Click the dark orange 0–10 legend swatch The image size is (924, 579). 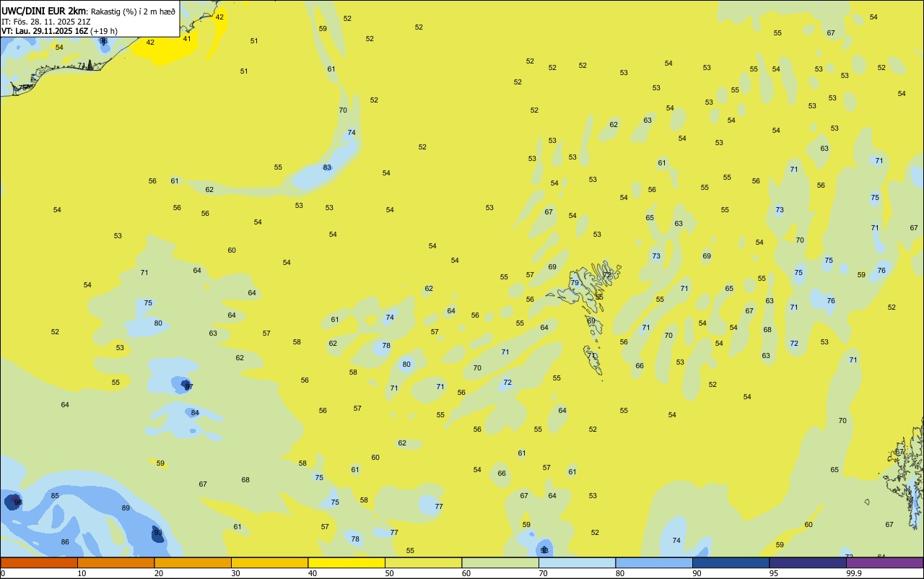pos(39,562)
